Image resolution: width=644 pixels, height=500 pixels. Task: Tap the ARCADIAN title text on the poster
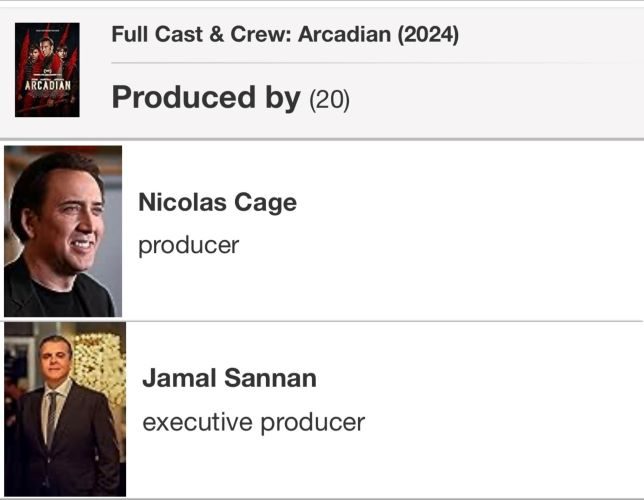click(48, 85)
